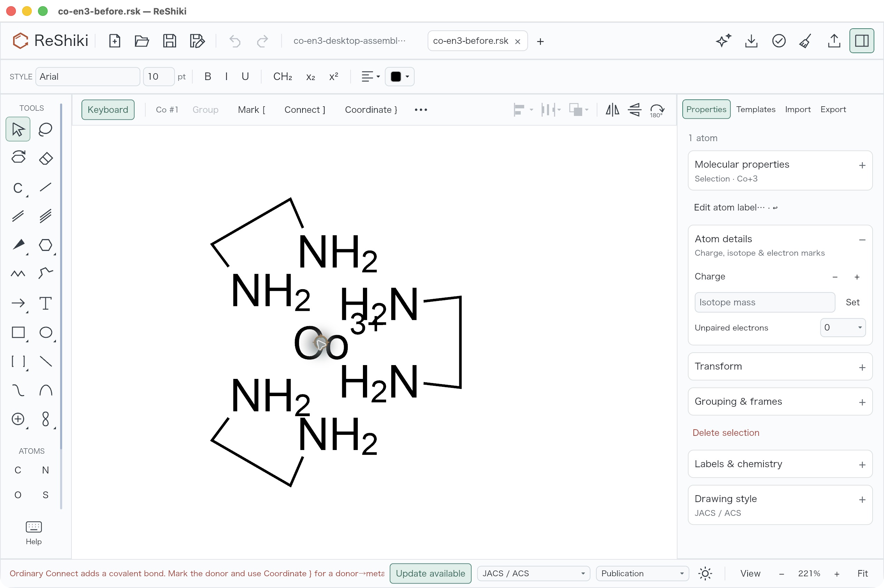
Task: Run the structure check circle-checkmark icon
Action: point(779,40)
